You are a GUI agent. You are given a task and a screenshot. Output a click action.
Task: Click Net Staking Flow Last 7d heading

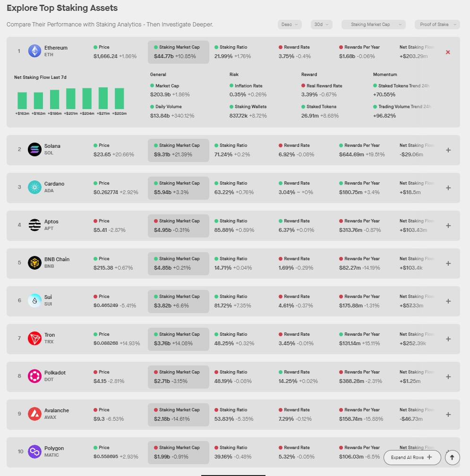tap(40, 77)
